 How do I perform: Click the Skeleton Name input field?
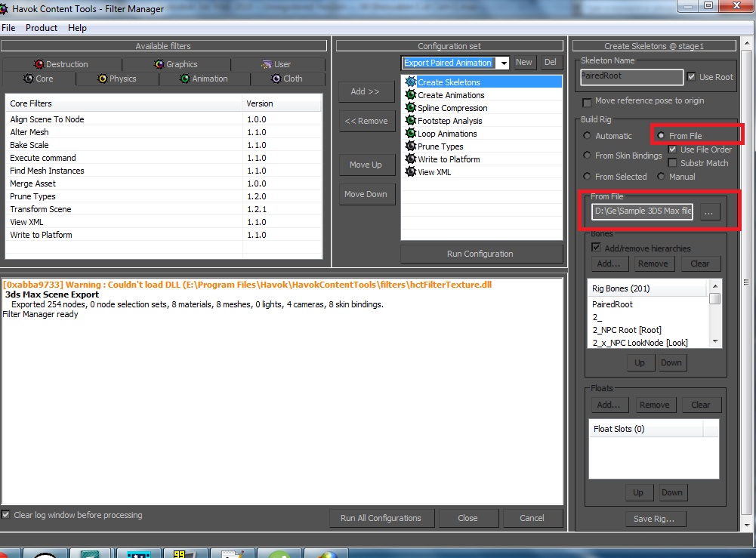(x=631, y=76)
